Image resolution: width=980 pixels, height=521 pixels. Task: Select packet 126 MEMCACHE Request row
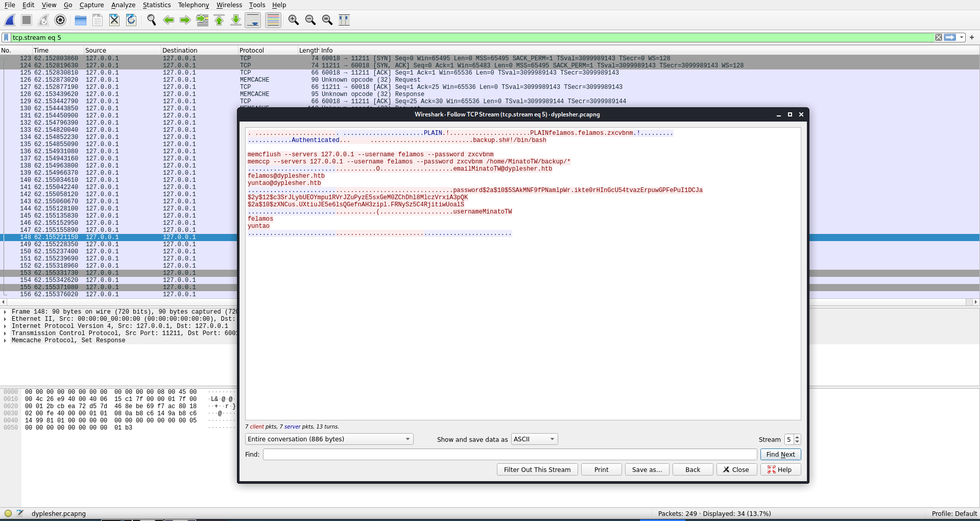coord(490,80)
